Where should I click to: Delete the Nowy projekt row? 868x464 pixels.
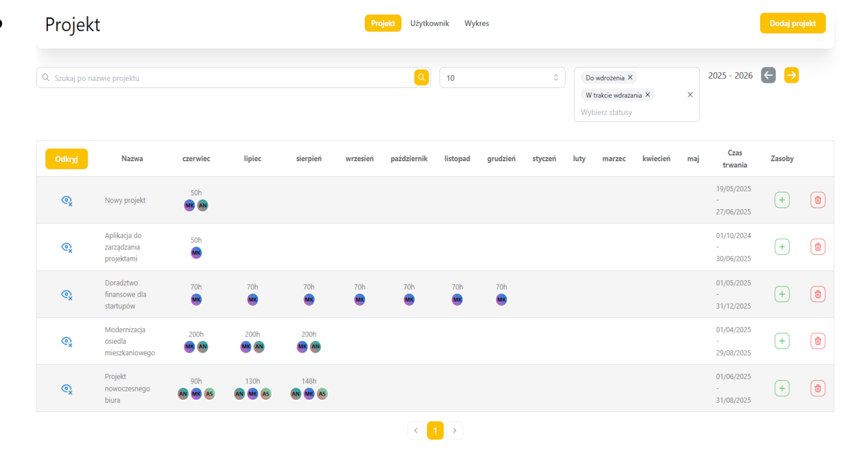click(818, 200)
